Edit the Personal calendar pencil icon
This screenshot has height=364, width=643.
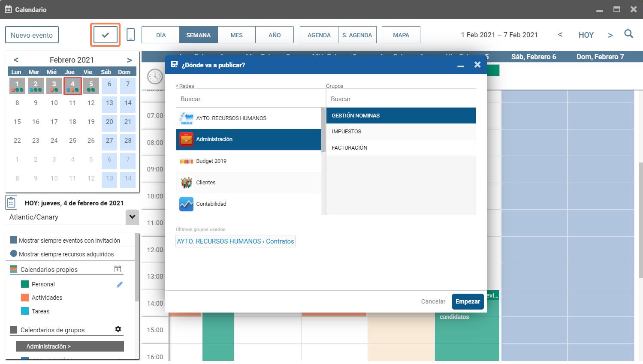pyautogui.click(x=120, y=284)
